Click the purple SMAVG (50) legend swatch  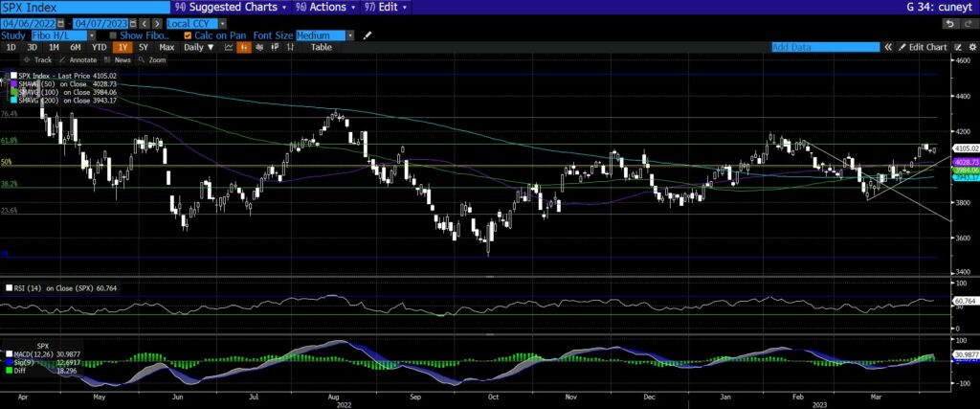[12, 84]
